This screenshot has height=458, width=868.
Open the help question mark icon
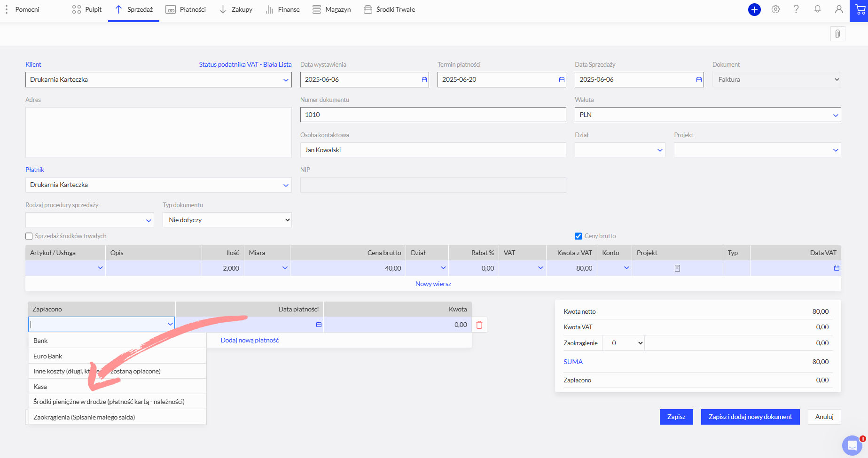796,9
